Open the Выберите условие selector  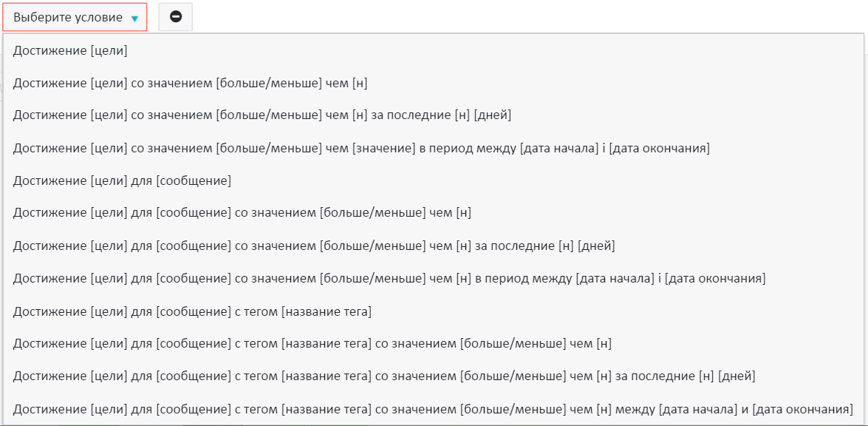pyautogui.click(x=75, y=17)
